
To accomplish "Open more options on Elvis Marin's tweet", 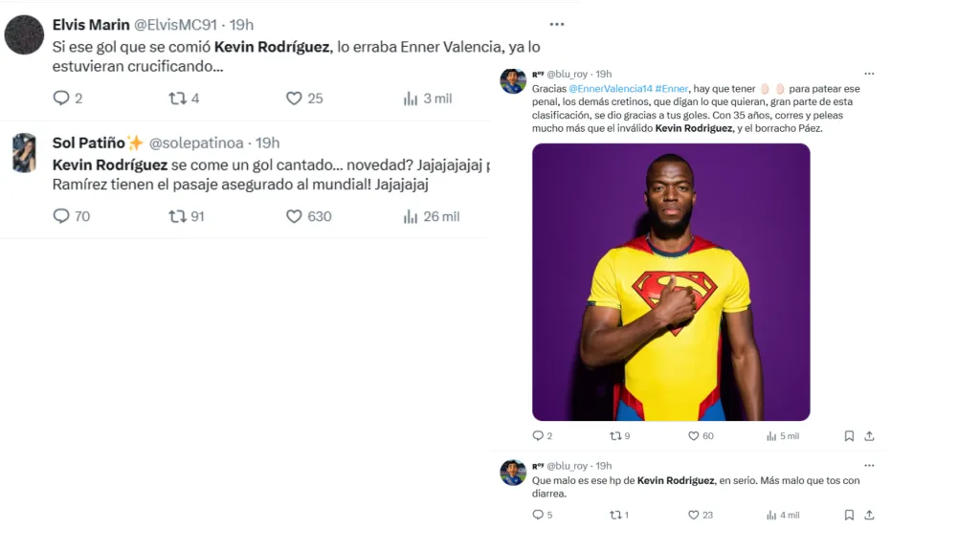I will [557, 24].
